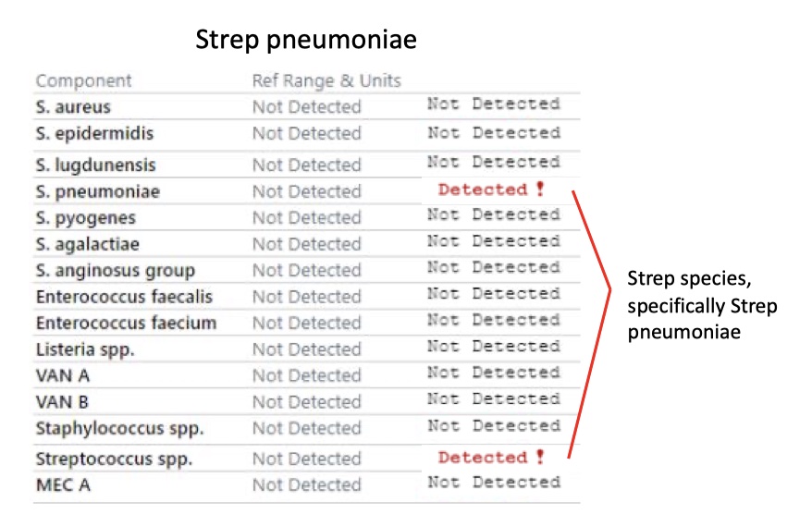Click the S. anginosus group entry
The width and height of the screenshot is (812, 514).
(x=116, y=270)
